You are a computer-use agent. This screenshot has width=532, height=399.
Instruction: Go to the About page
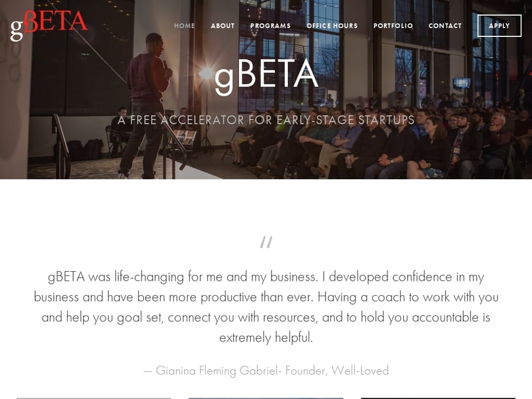coord(223,26)
